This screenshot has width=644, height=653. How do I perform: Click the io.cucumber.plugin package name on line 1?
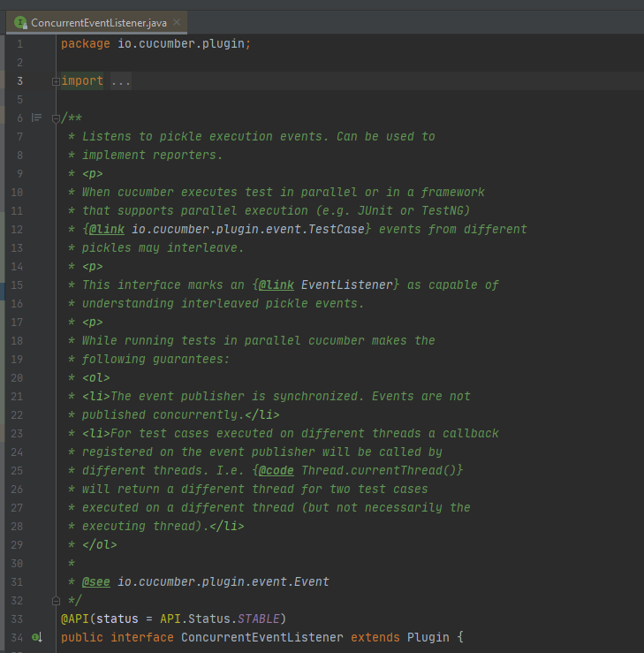(181, 43)
